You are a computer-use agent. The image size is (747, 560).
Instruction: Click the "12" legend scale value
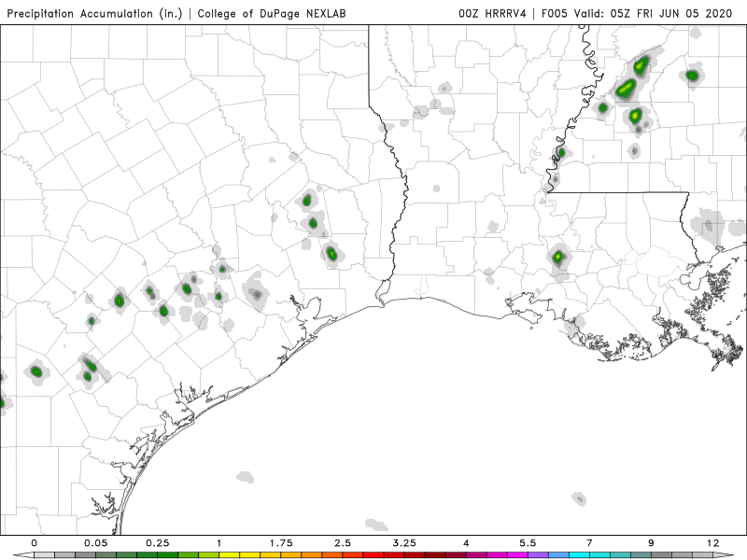712,543
